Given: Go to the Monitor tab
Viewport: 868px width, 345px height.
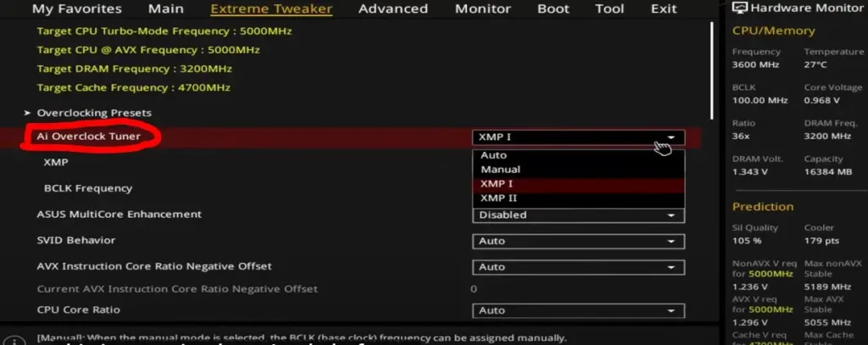Looking at the screenshot, I should tap(482, 8).
